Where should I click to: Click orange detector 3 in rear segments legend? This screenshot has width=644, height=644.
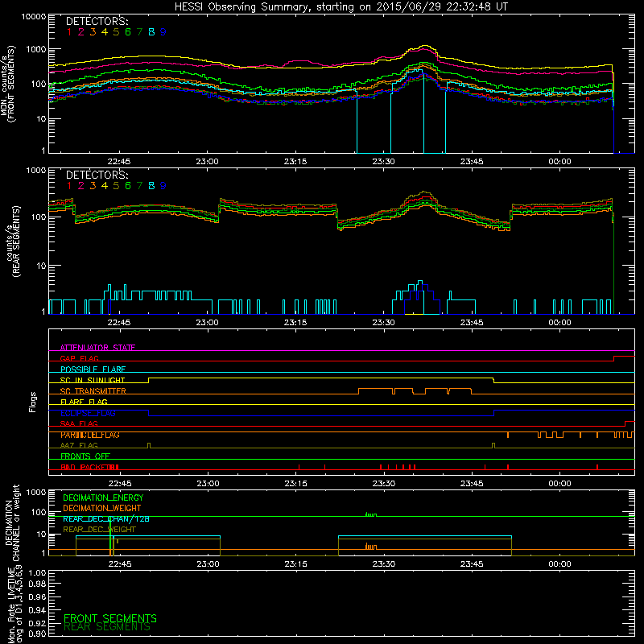point(93,186)
